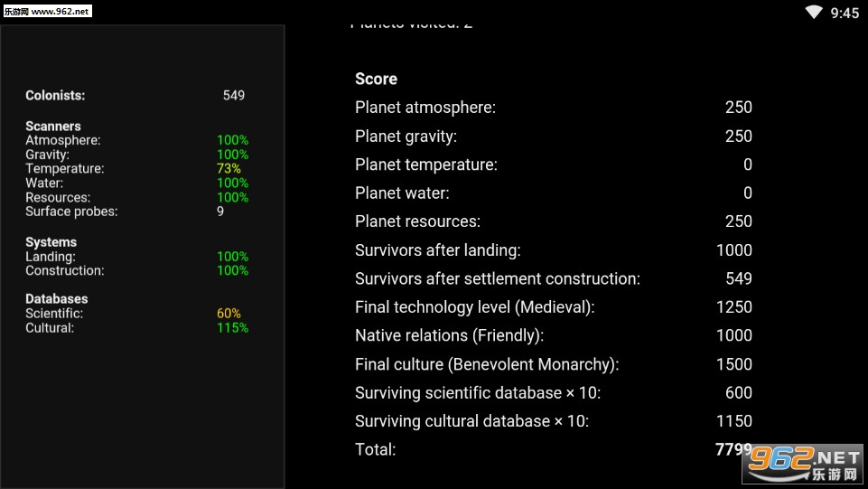The height and width of the screenshot is (489, 868).
Task: Tap the Native relations (Friendly) line
Action: 553,335
